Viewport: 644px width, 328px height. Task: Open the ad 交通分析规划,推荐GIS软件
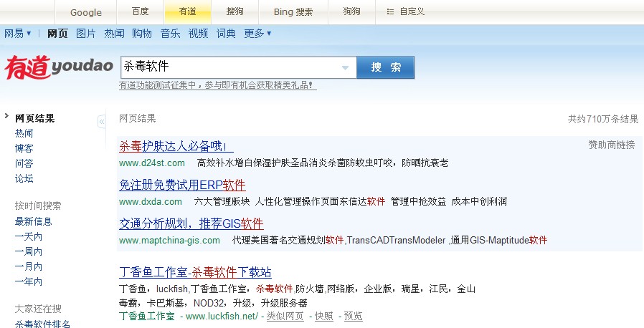(x=191, y=223)
